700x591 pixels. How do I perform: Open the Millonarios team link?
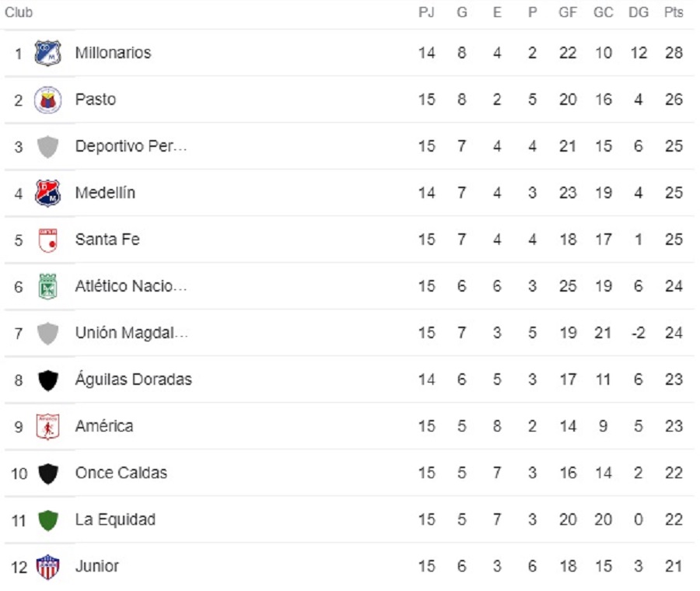[113, 53]
